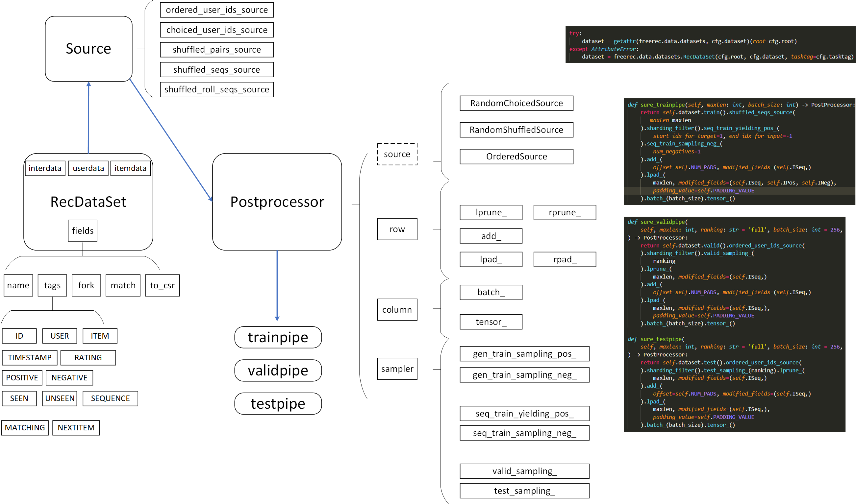Screen dimensions: 856x504
Task: Select the RecDataSet title text
Action: tap(88, 202)
